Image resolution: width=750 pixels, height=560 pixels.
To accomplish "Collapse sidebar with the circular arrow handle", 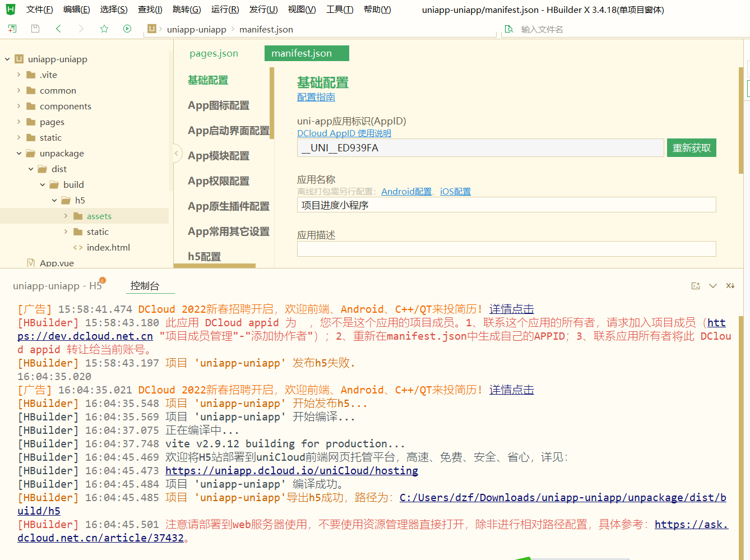I will click(x=177, y=152).
